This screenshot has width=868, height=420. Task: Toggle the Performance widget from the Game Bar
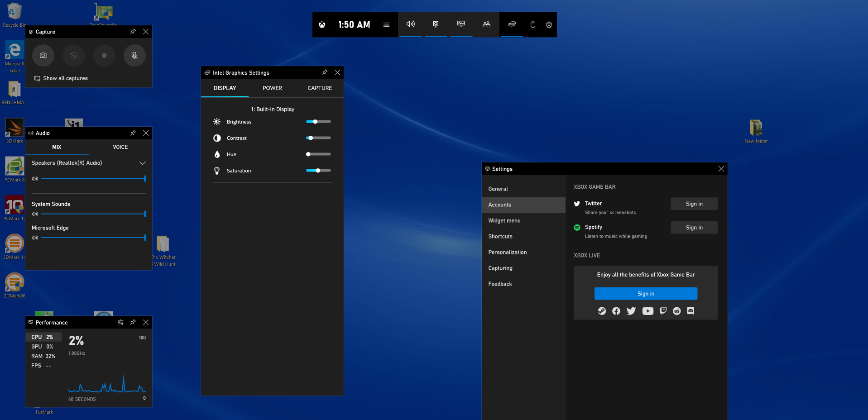461,24
